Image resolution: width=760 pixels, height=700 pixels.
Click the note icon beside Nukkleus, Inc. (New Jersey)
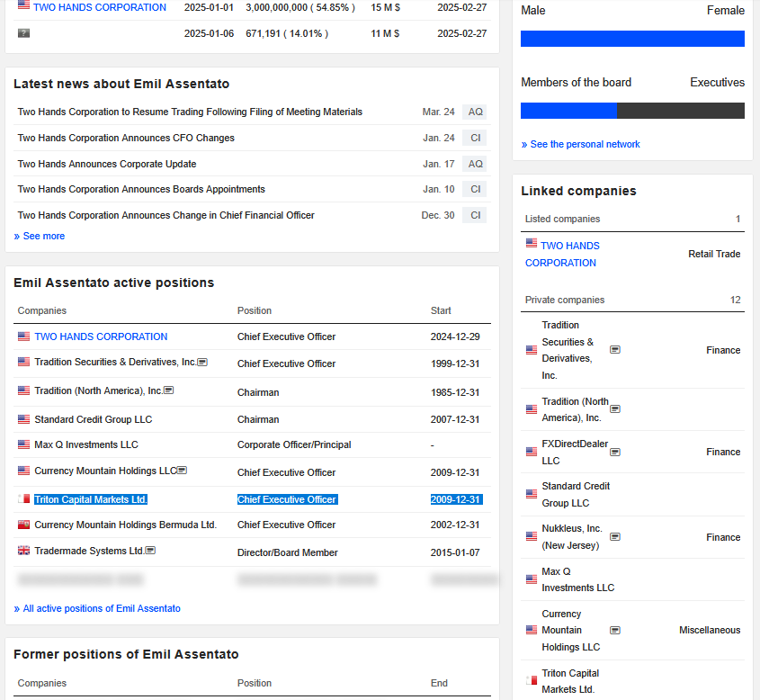coord(615,536)
